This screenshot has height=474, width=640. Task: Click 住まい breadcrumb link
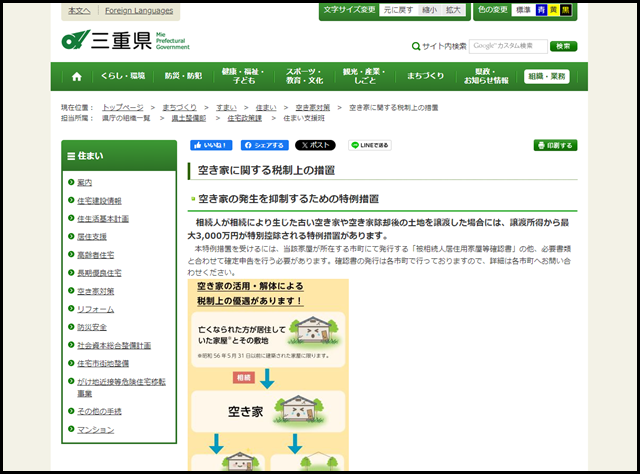[x=266, y=107]
